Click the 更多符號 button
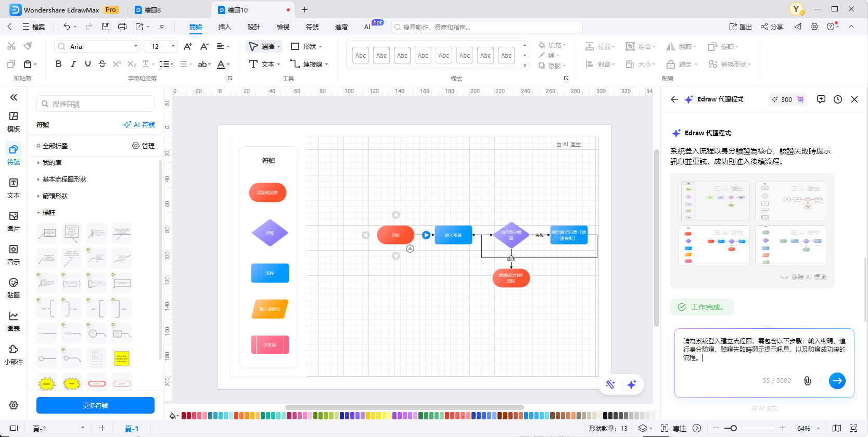Image resolution: width=868 pixels, height=437 pixels. click(x=95, y=405)
